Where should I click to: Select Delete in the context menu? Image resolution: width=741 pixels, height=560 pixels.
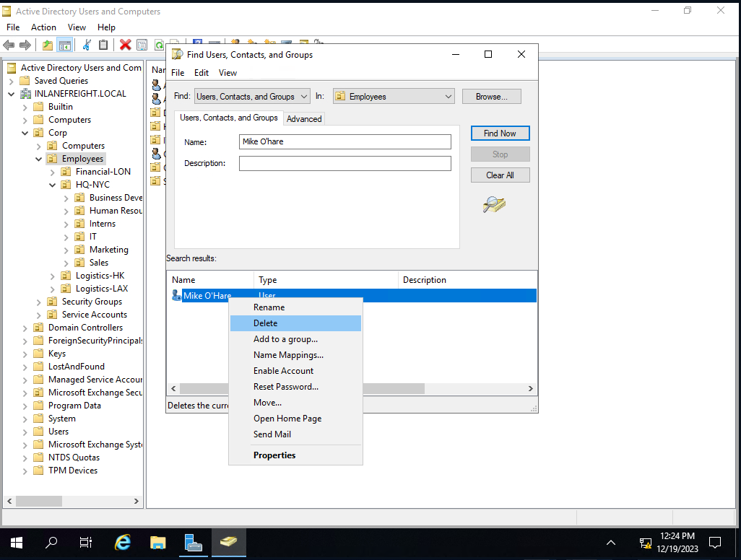[296, 323]
